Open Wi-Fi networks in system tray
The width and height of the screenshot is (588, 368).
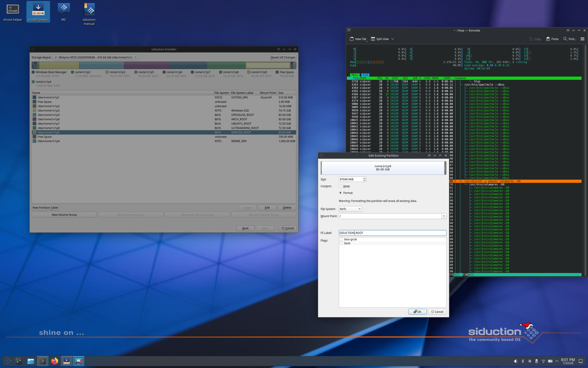click(543, 361)
